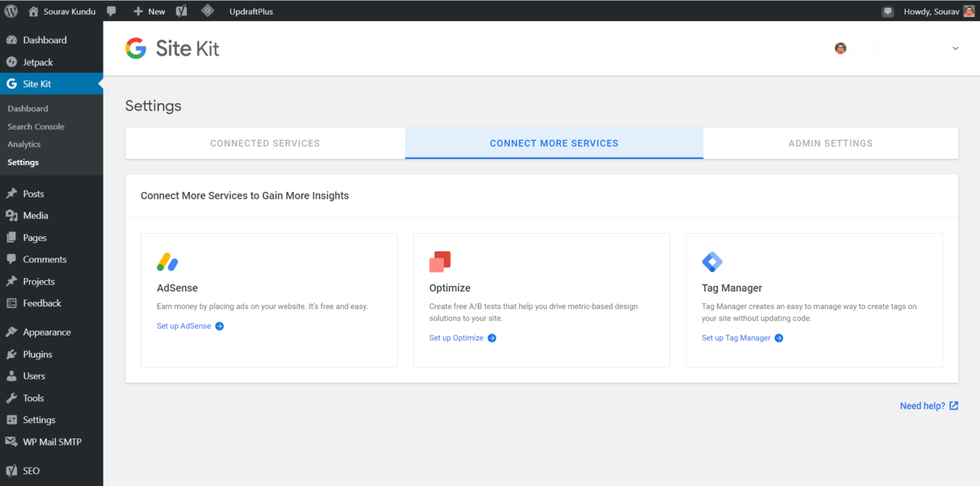Viewport: 980px width, 486px height.
Task: Open UpdraftPlus in admin bar
Action: point(251,11)
